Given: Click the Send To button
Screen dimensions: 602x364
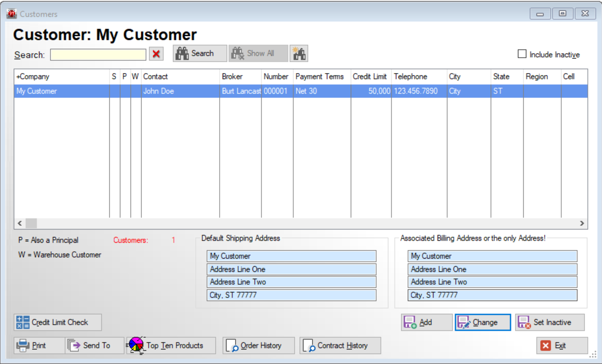Looking at the screenshot, I should click(x=94, y=345).
